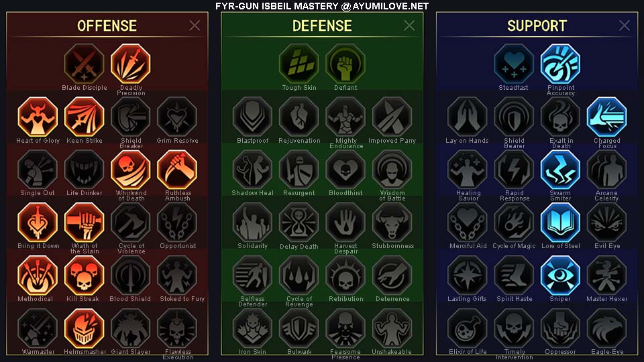Select the Delay Death mastery icon
644x362 pixels.
[299, 223]
